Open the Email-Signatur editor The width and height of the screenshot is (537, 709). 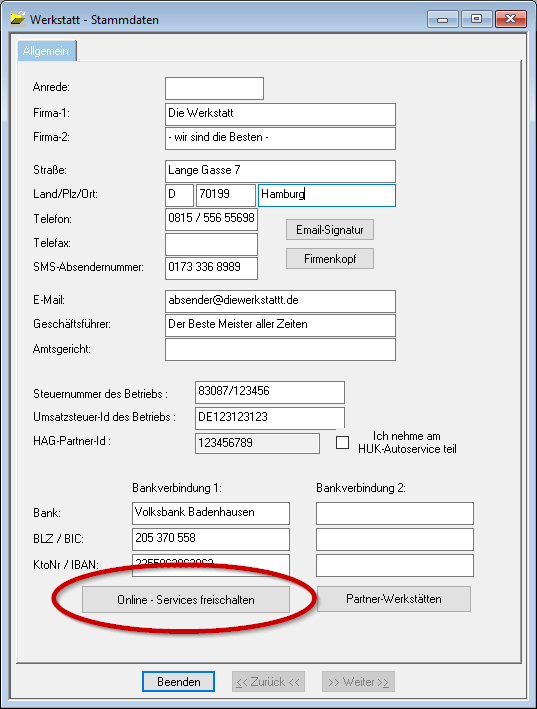tap(330, 230)
